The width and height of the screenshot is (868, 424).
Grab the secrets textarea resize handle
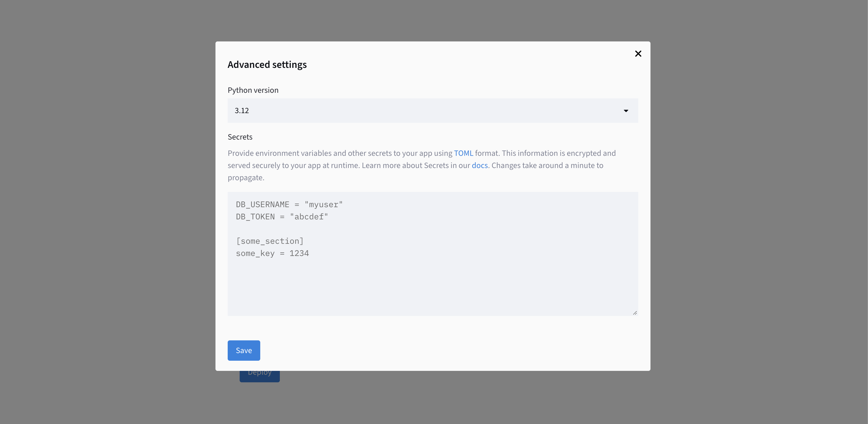(635, 313)
